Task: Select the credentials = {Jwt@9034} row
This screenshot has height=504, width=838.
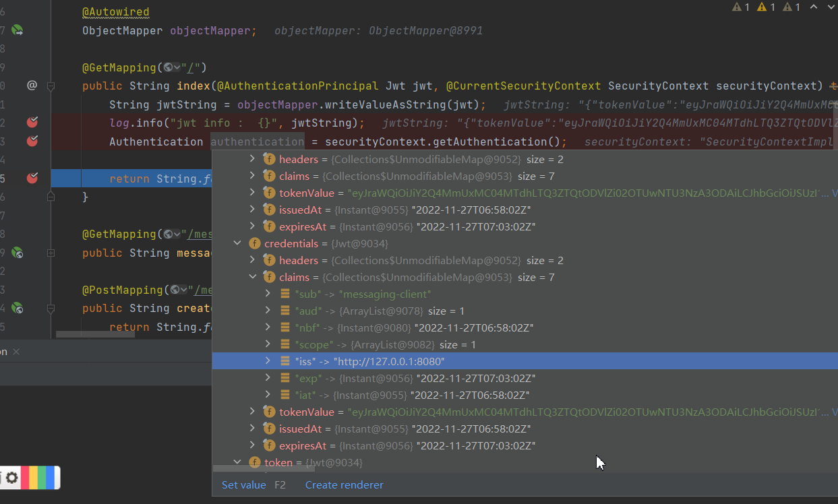Action: point(525,243)
